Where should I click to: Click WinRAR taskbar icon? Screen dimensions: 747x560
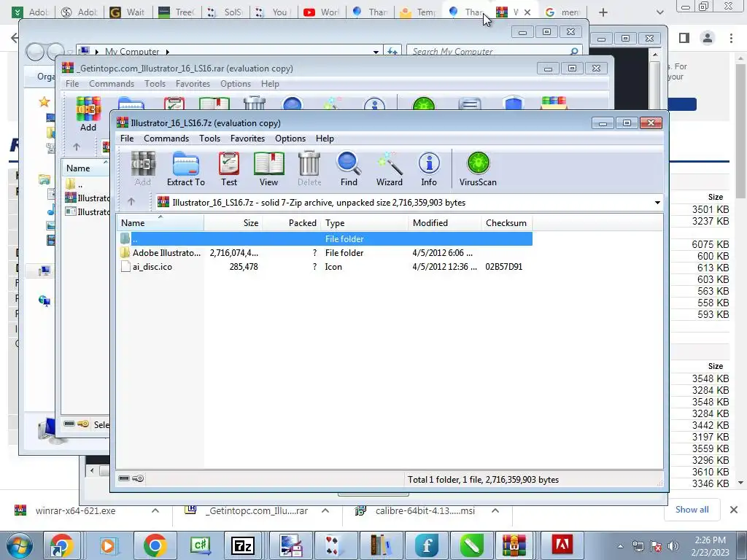click(x=514, y=545)
